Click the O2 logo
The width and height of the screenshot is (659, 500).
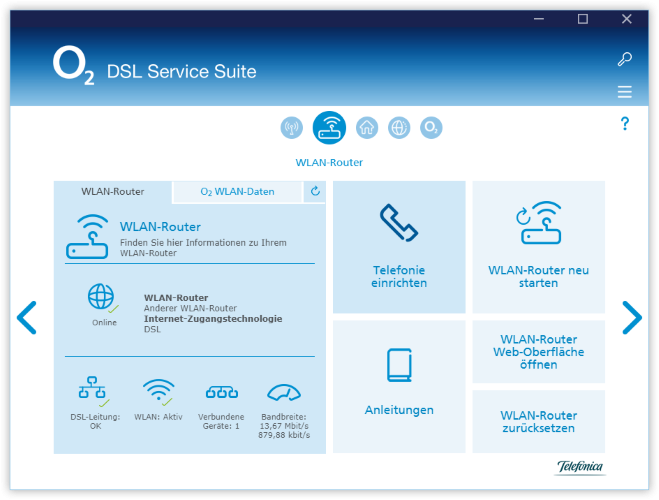point(74,66)
